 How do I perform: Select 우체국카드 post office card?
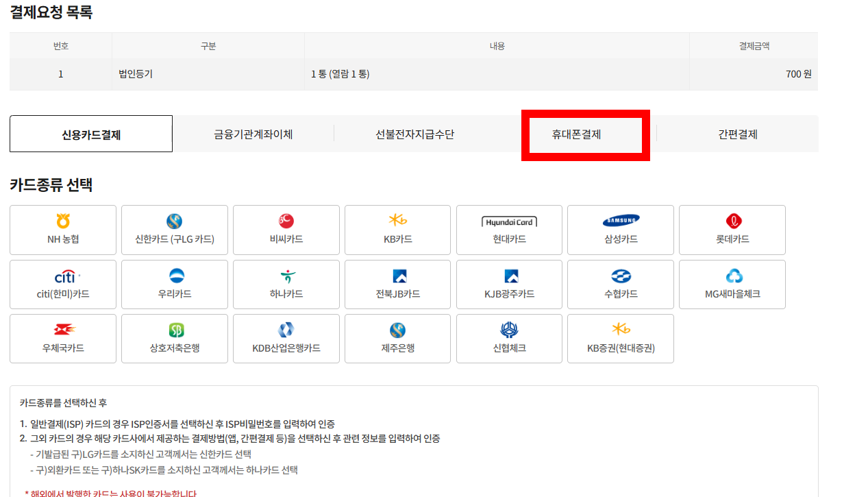[x=63, y=339]
